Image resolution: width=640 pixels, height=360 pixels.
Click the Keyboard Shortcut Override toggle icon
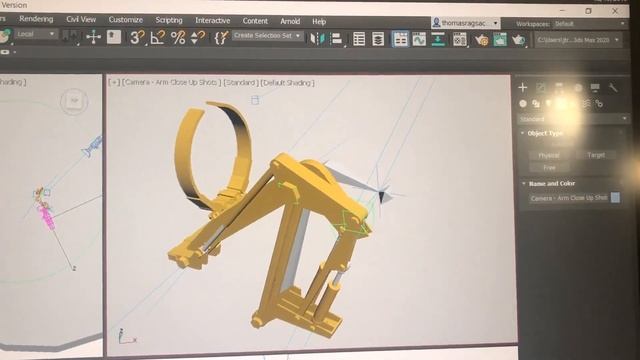click(114, 37)
